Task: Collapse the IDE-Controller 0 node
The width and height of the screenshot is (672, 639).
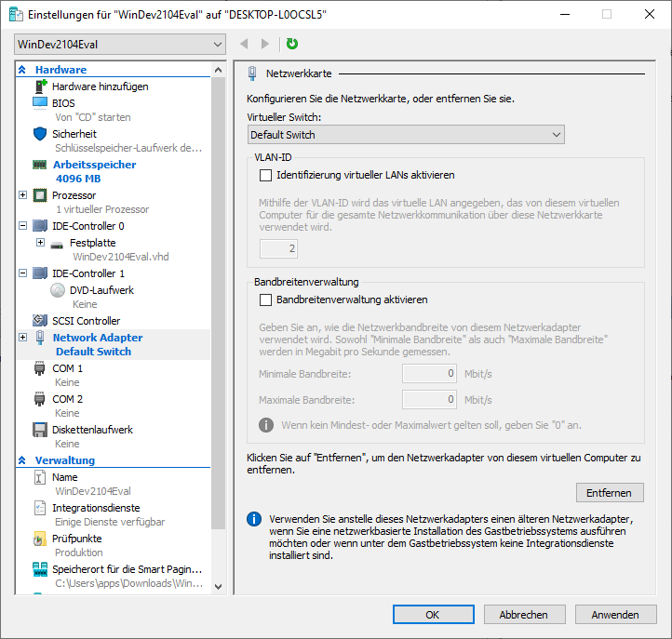Action: [23, 226]
